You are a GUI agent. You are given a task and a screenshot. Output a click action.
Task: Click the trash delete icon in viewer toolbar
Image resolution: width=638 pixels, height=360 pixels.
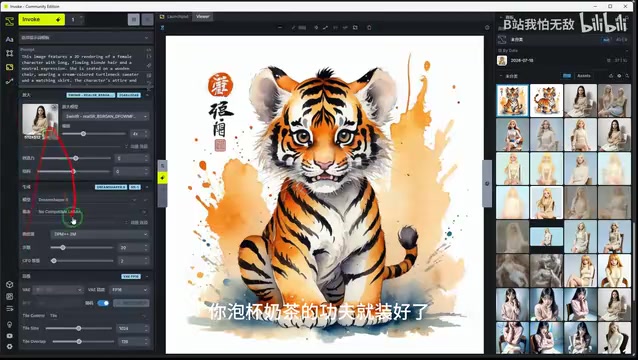pyautogui.click(x=369, y=28)
